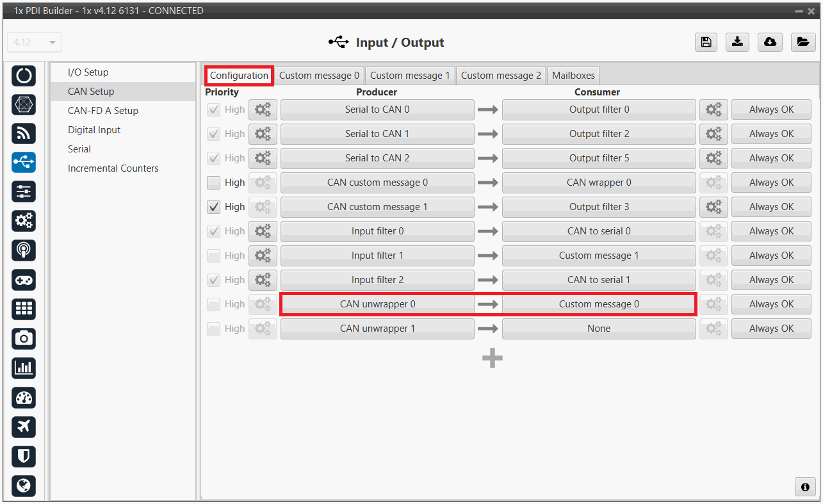Open the folder icon in top toolbar
This screenshot has height=504, width=823.
(x=803, y=42)
